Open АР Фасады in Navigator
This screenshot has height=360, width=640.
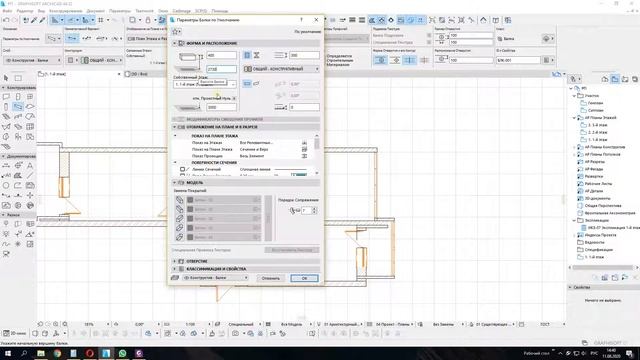point(594,169)
